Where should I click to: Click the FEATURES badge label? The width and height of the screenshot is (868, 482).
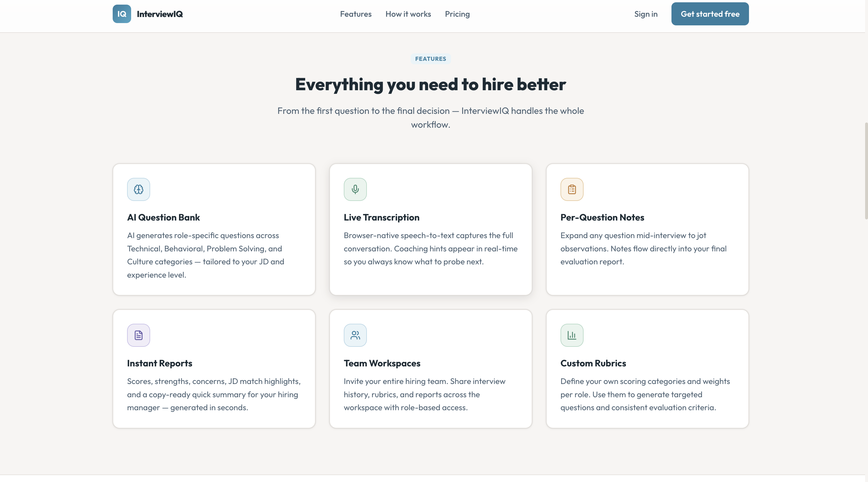click(430, 59)
